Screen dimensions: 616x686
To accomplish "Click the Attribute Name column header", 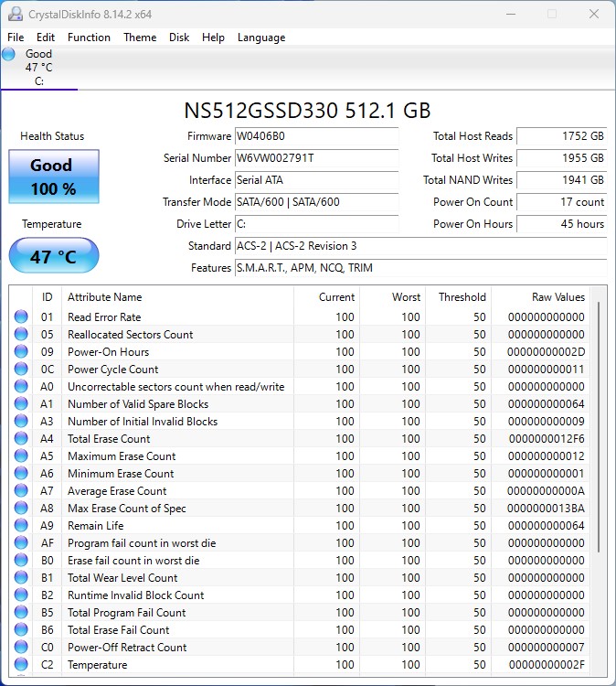I will click(177, 297).
